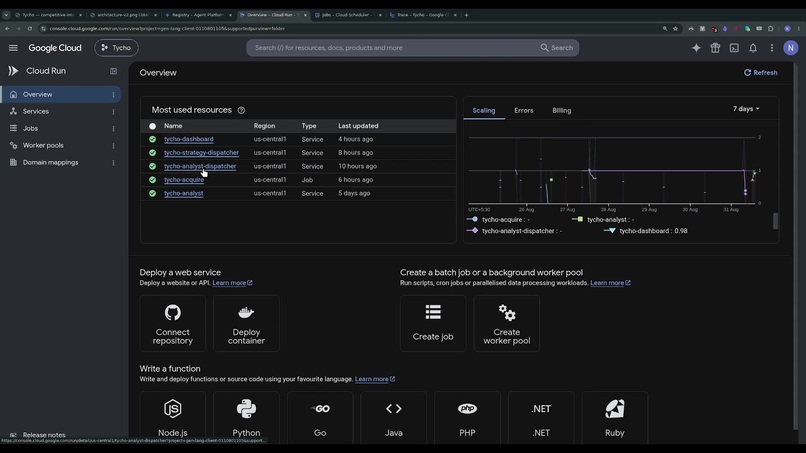Activate Cloud Shell terminal icon

(x=734, y=48)
